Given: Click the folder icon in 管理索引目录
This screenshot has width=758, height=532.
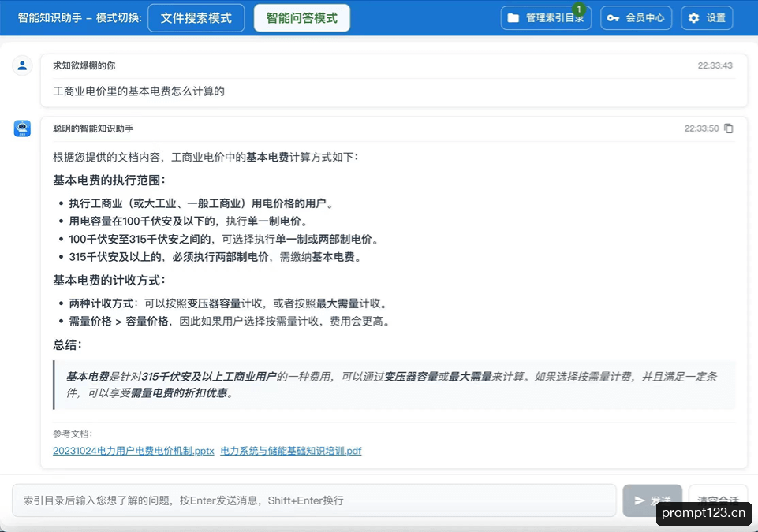Looking at the screenshot, I should pyautogui.click(x=513, y=18).
